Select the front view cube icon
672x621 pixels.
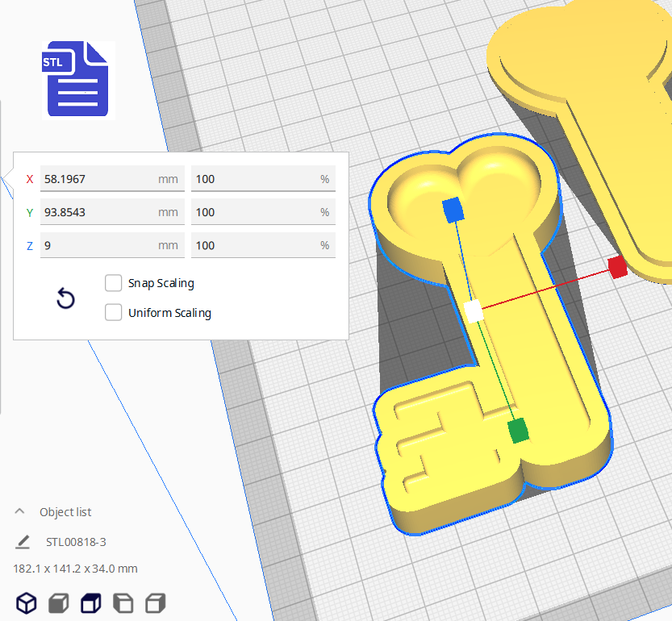click(x=58, y=602)
